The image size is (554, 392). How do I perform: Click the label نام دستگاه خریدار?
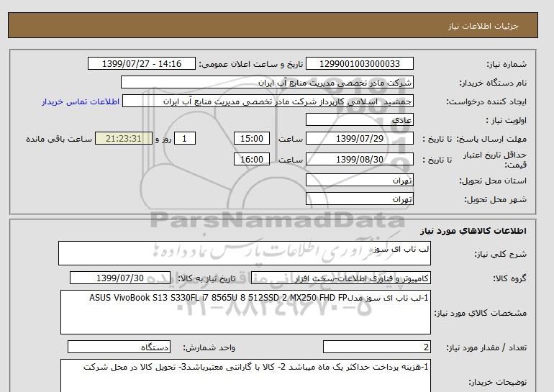[493, 83]
